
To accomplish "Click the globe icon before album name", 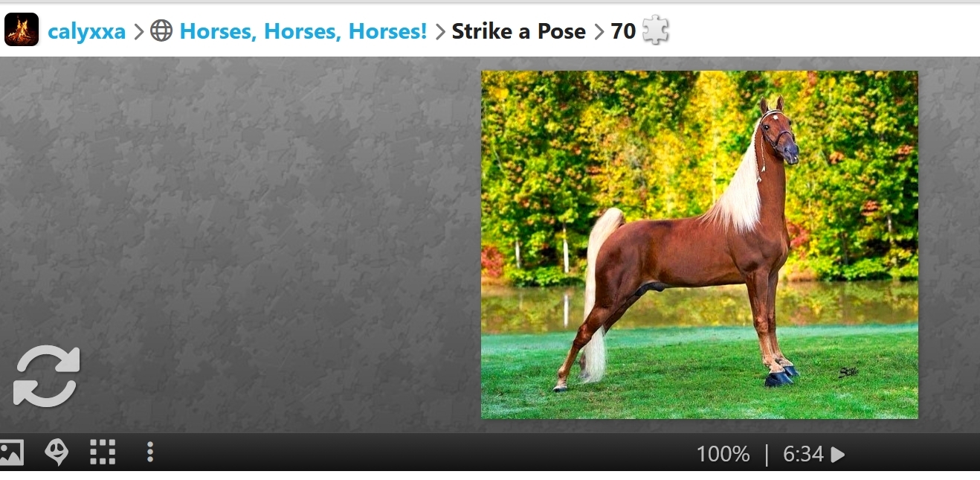I will coord(161,31).
